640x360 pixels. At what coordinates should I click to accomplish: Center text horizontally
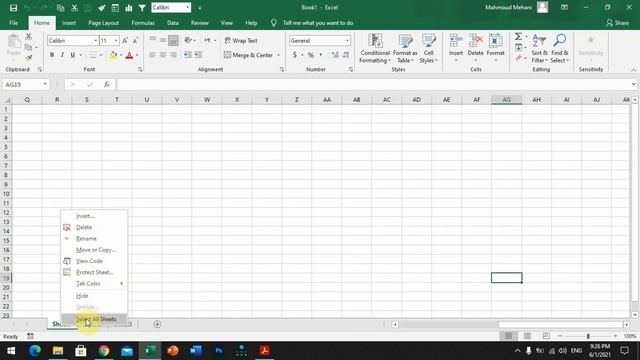coord(163,55)
